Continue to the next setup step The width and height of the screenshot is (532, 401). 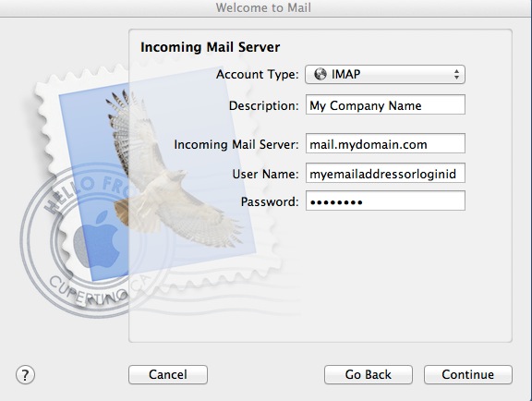(x=468, y=374)
